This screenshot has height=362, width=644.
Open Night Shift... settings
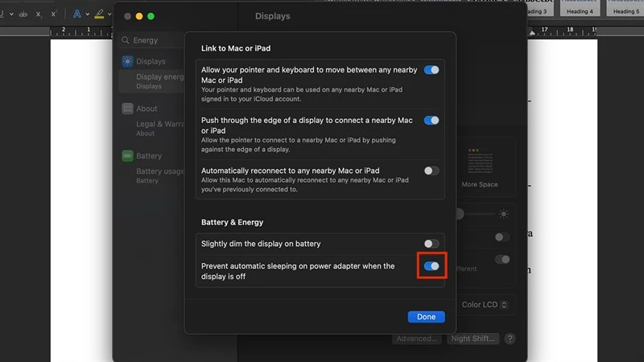tap(473, 339)
